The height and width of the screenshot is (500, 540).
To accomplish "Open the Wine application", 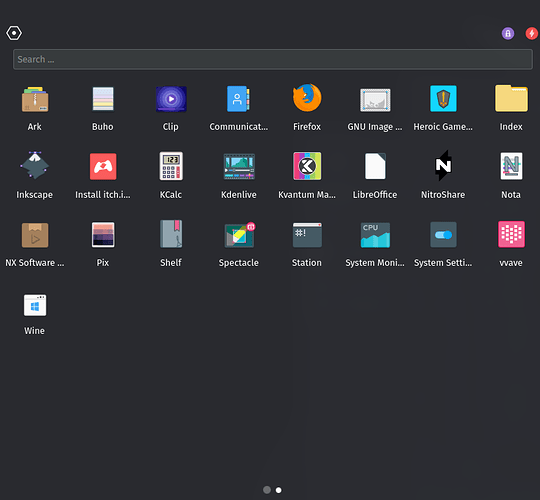I will (35, 305).
